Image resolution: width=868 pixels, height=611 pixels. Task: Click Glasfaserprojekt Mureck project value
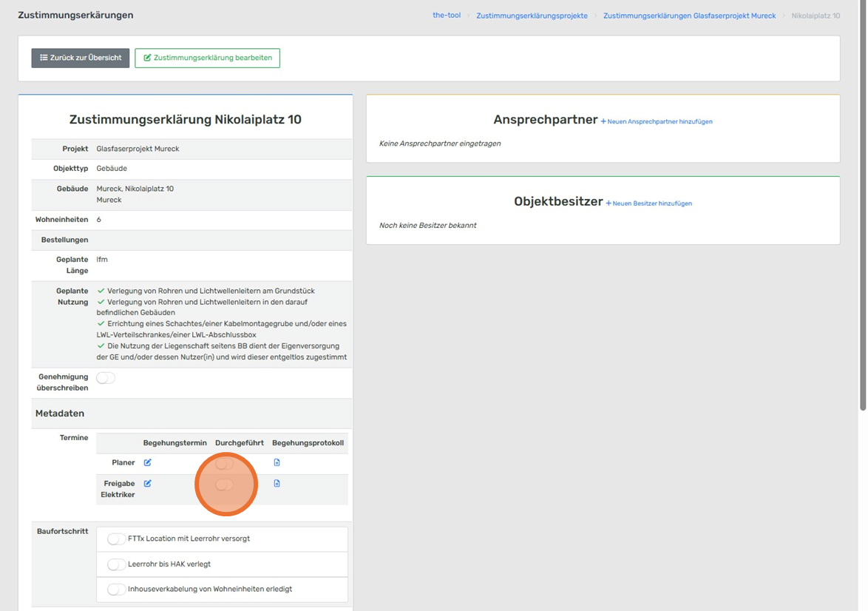click(138, 149)
